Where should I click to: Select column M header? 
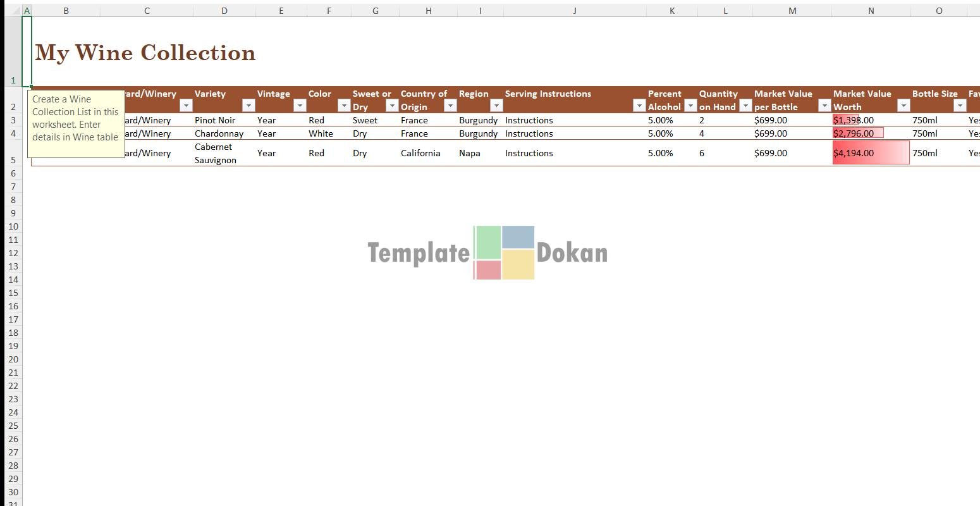click(x=792, y=11)
